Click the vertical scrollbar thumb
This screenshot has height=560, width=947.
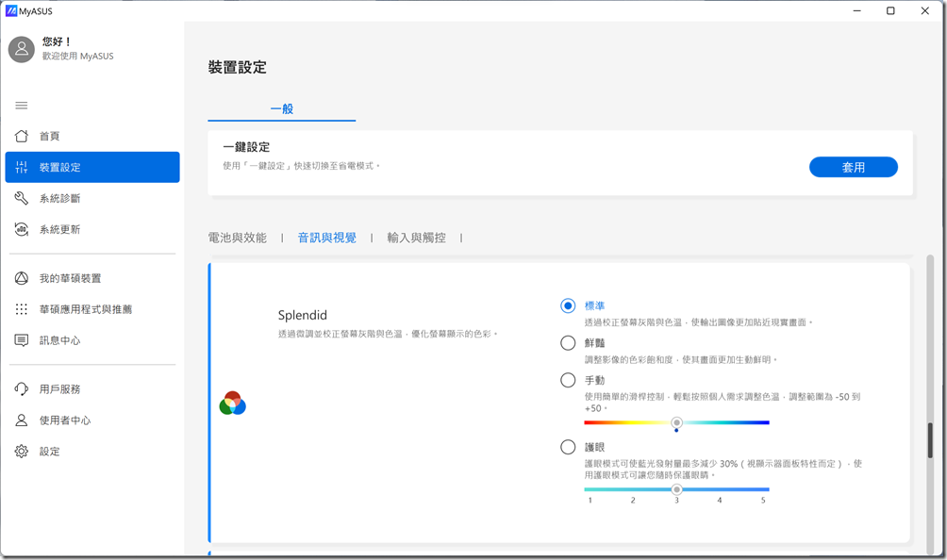pos(930,441)
